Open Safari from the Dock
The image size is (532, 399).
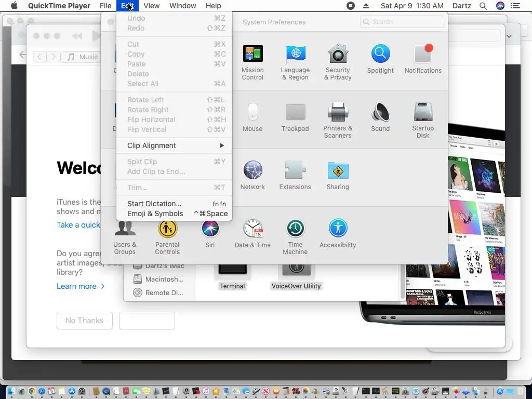coord(42,391)
